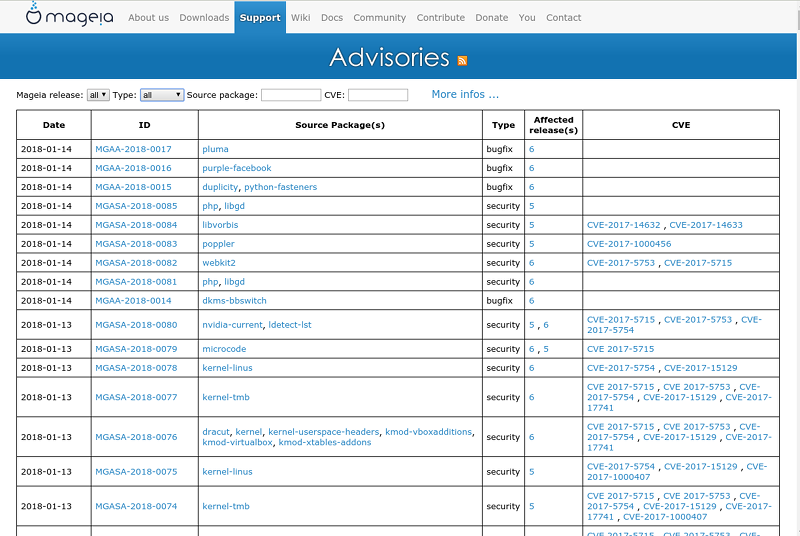Click the orange RSS feed icon

tap(462, 60)
